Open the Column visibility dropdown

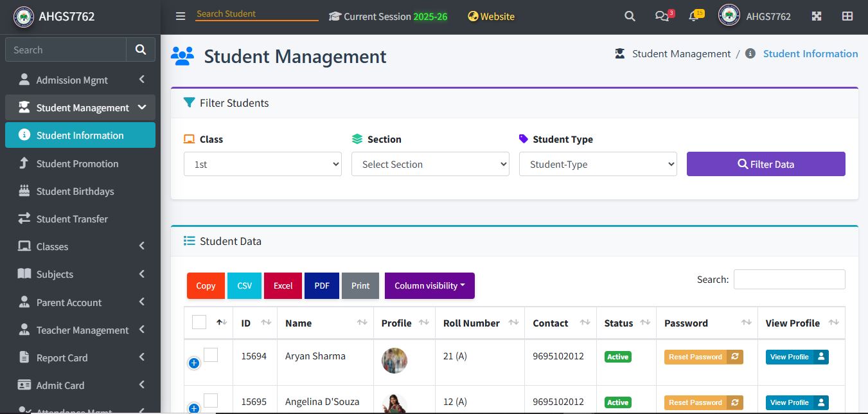point(429,285)
